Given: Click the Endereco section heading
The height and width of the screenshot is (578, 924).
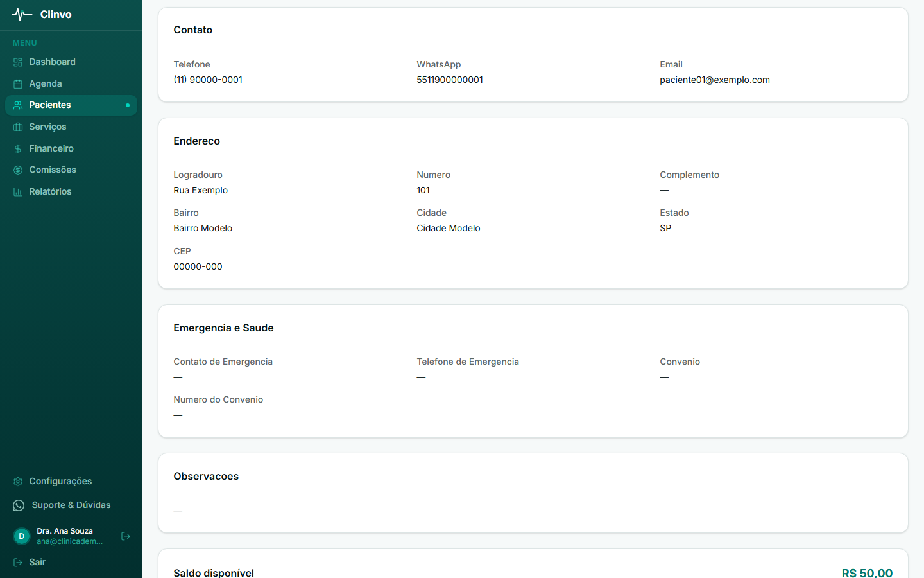Looking at the screenshot, I should tap(197, 141).
